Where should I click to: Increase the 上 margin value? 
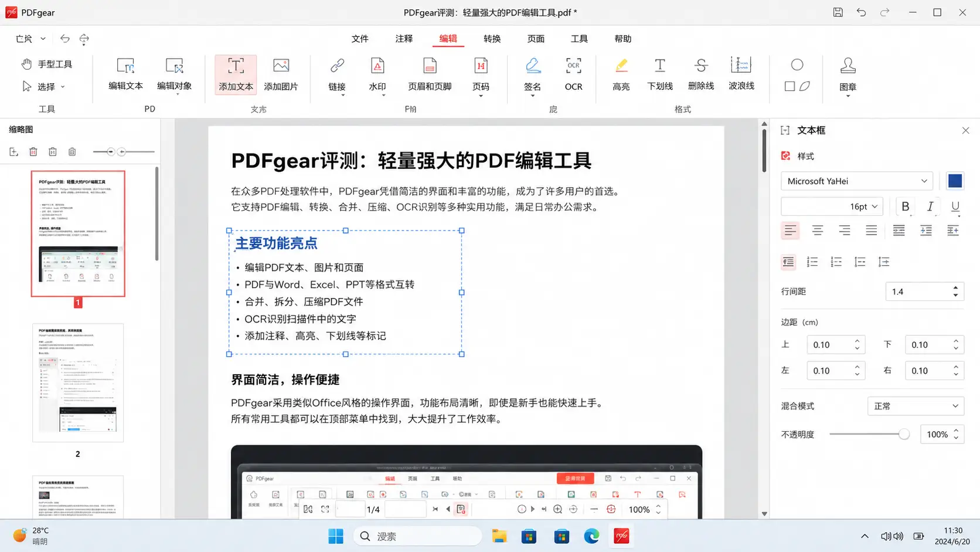click(x=857, y=341)
